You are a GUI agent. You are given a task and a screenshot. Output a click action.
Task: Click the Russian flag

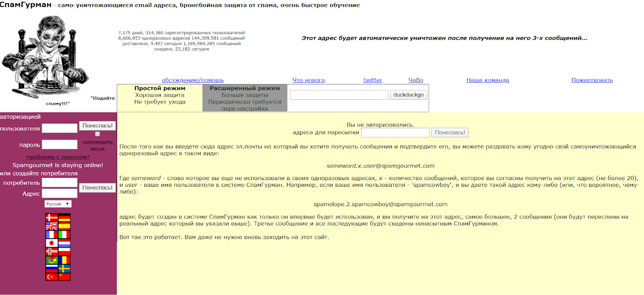point(52,268)
